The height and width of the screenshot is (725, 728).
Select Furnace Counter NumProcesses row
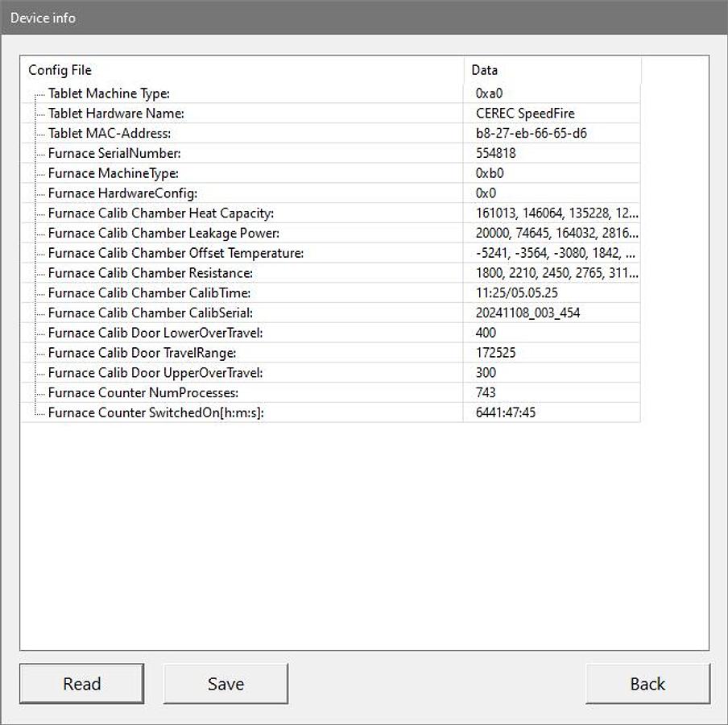[x=143, y=392]
